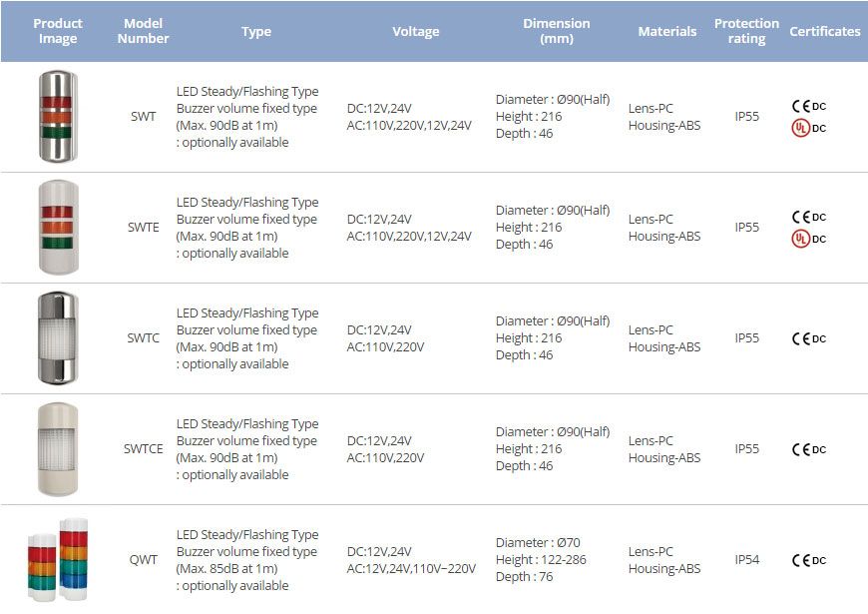The height and width of the screenshot is (614, 868).
Task: Click the SWT model number
Action: 143,117
